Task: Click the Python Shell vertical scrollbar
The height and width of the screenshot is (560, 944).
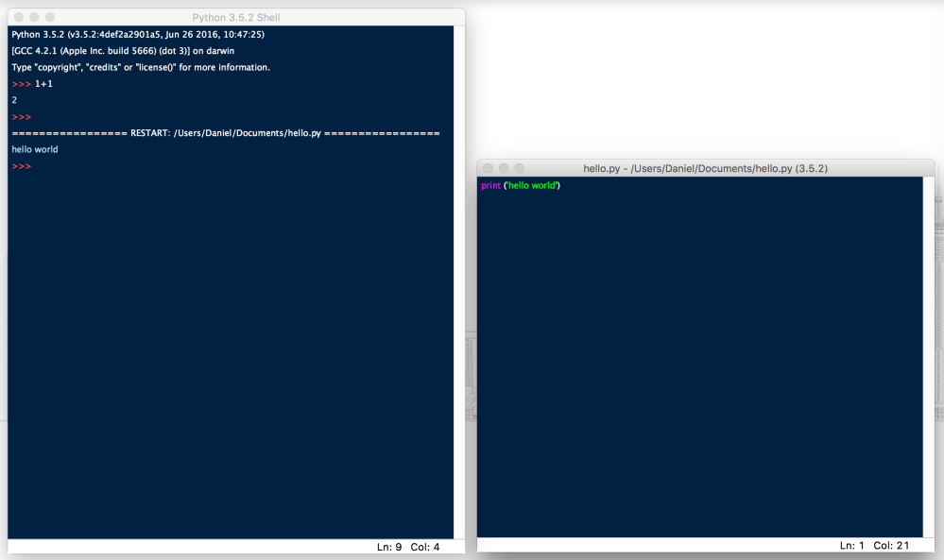Action: tap(459, 283)
